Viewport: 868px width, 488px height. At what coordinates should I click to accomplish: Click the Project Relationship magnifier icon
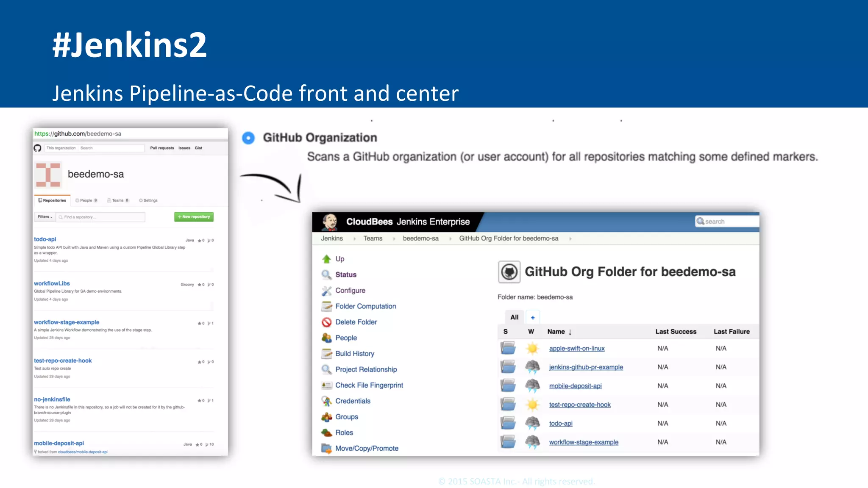326,369
